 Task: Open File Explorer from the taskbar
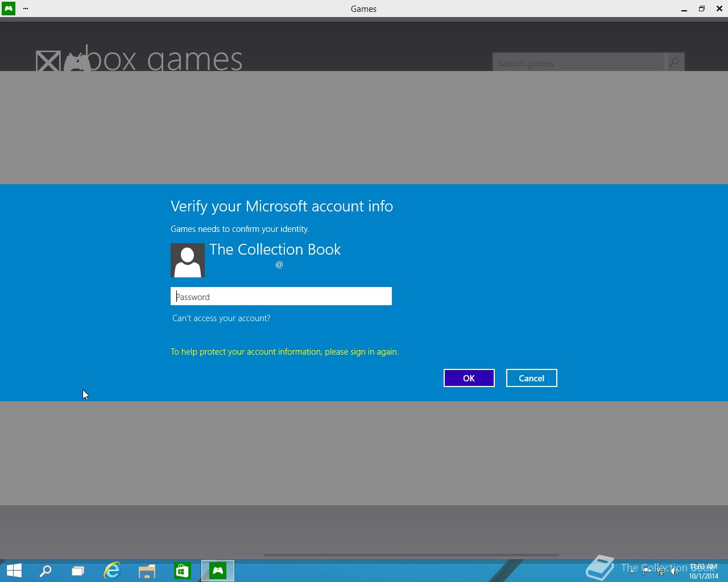point(147,571)
